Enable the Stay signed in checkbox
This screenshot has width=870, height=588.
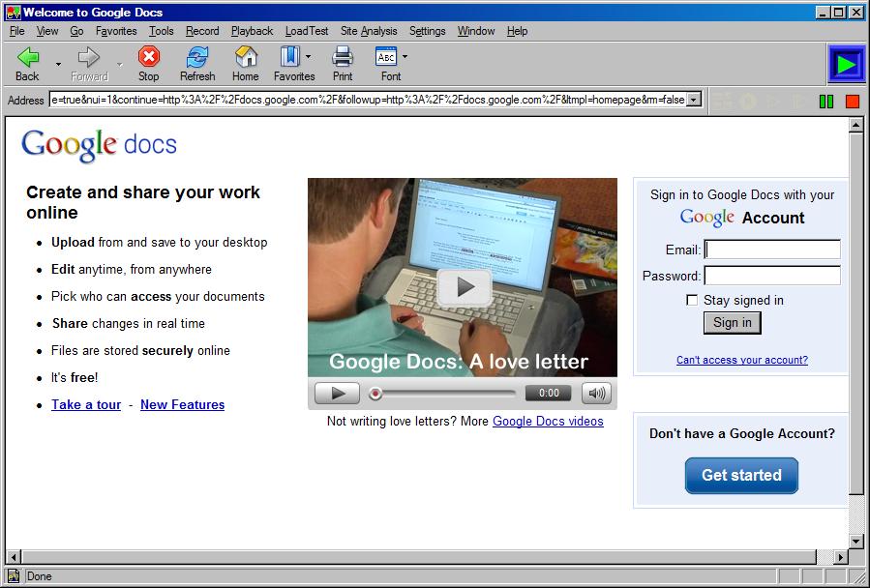point(692,300)
